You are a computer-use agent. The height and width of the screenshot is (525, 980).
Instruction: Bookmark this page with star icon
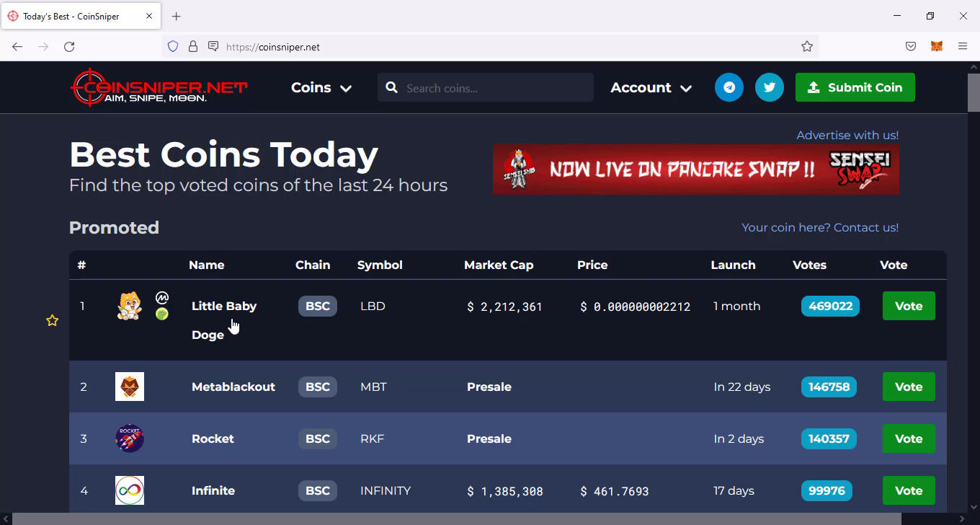[807, 46]
